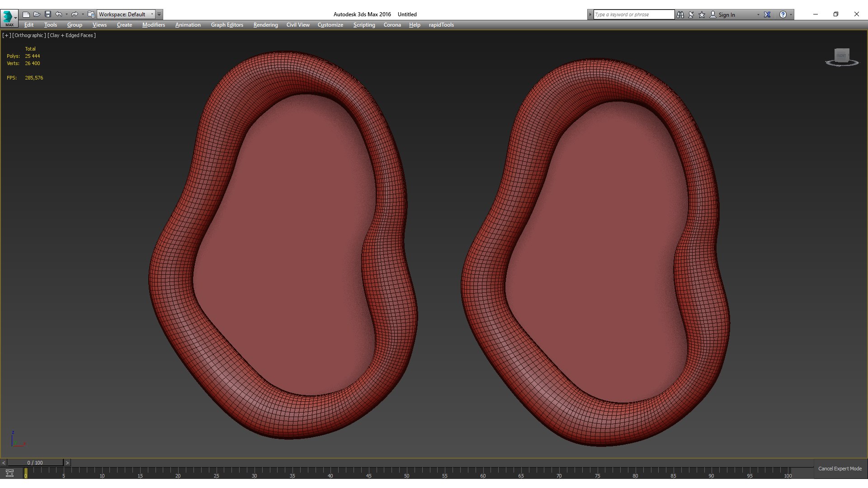Viewport: 868px width, 488px height.
Task: Click Clay + Edged Faces shading label
Action: (72, 35)
